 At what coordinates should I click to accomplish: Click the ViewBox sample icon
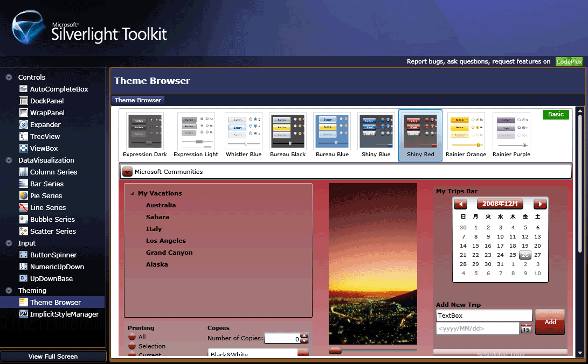(23, 148)
